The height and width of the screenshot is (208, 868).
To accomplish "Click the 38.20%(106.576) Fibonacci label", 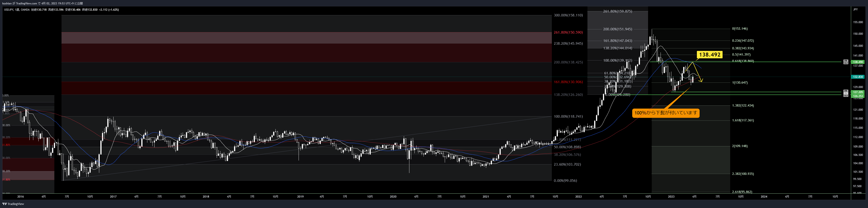I will tap(567, 155).
